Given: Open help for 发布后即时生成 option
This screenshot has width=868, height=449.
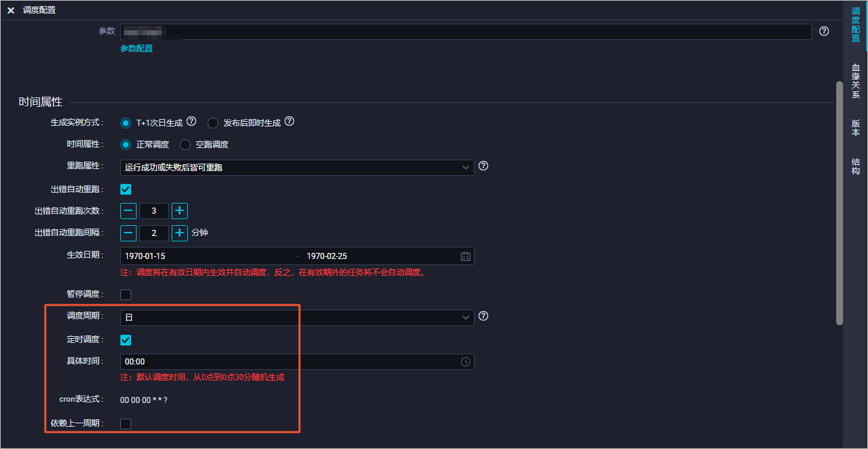Looking at the screenshot, I should click(x=289, y=122).
